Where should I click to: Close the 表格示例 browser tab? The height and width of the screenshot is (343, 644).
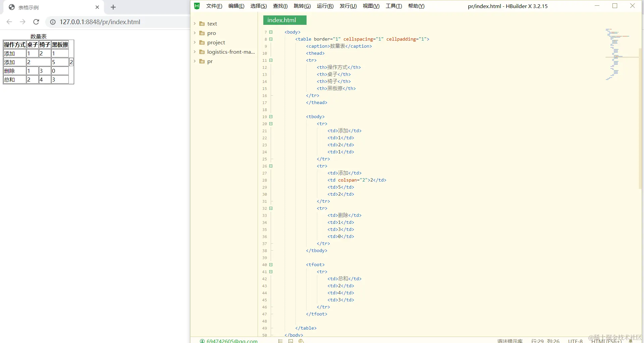click(x=97, y=7)
